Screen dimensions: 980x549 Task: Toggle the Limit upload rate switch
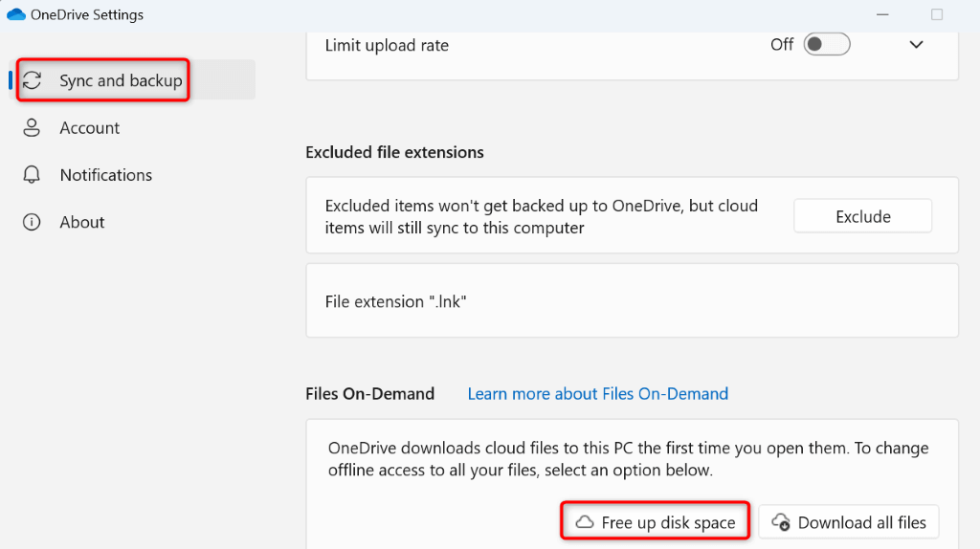click(x=826, y=45)
